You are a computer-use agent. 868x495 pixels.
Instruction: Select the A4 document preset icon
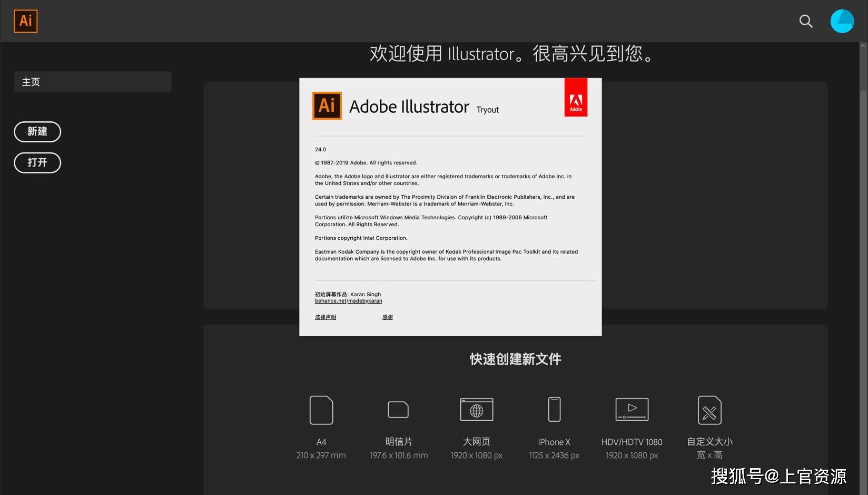point(321,410)
